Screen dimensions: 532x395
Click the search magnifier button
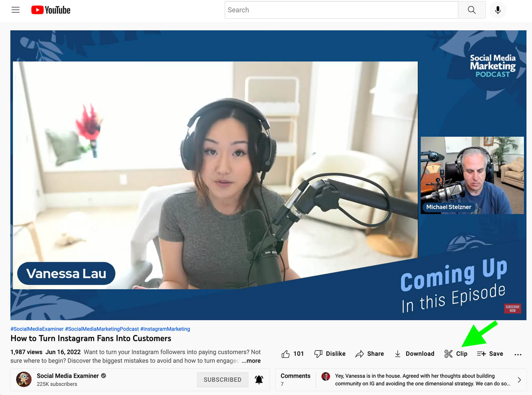(x=471, y=10)
